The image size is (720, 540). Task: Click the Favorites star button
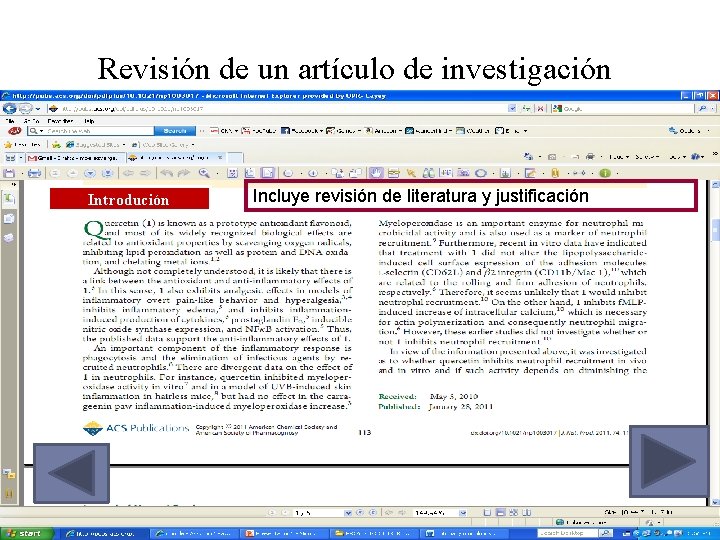click(x=22, y=144)
